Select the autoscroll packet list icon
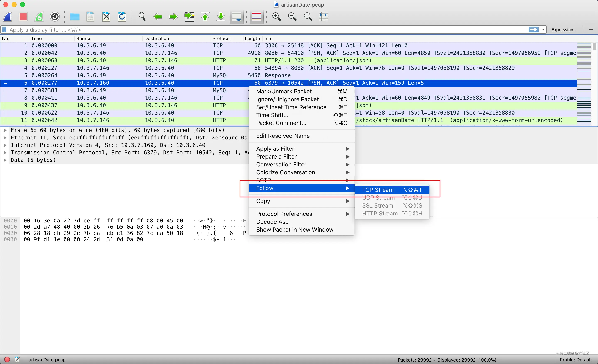598x364 pixels. pyautogui.click(x=237, y=17)
